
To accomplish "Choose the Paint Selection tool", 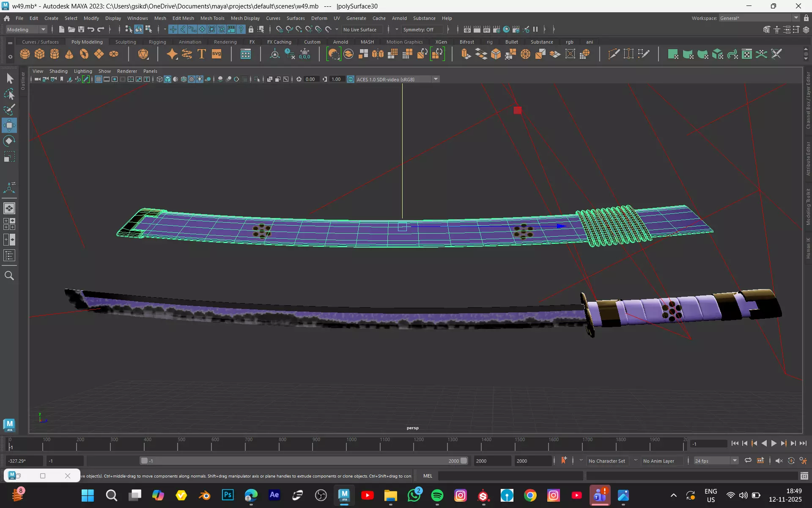I will click(9, 110).
